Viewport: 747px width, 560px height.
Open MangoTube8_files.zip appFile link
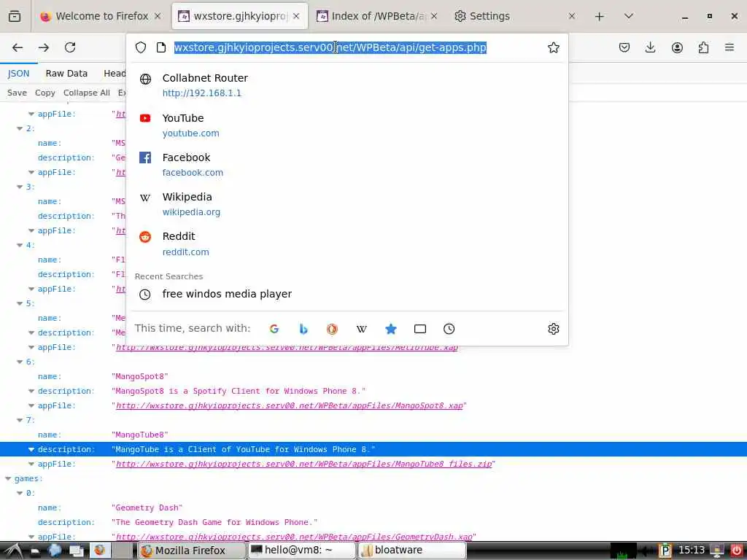303,464
